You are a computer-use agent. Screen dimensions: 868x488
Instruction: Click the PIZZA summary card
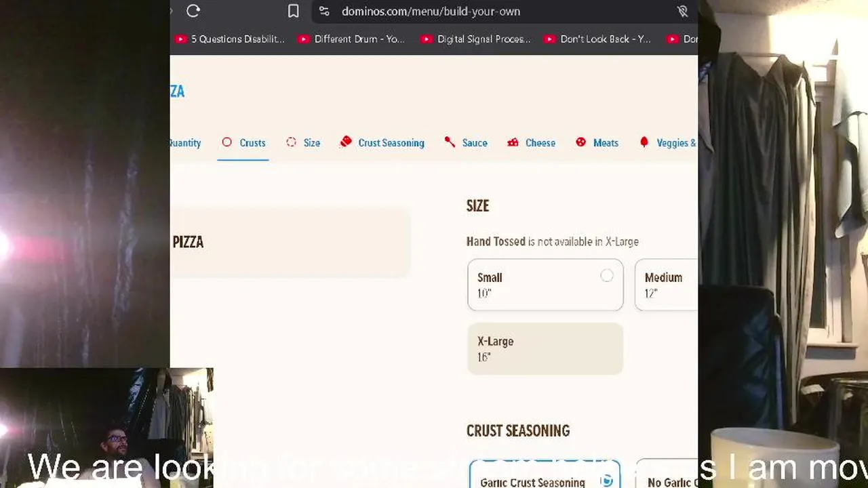click(x=290, y=243)
